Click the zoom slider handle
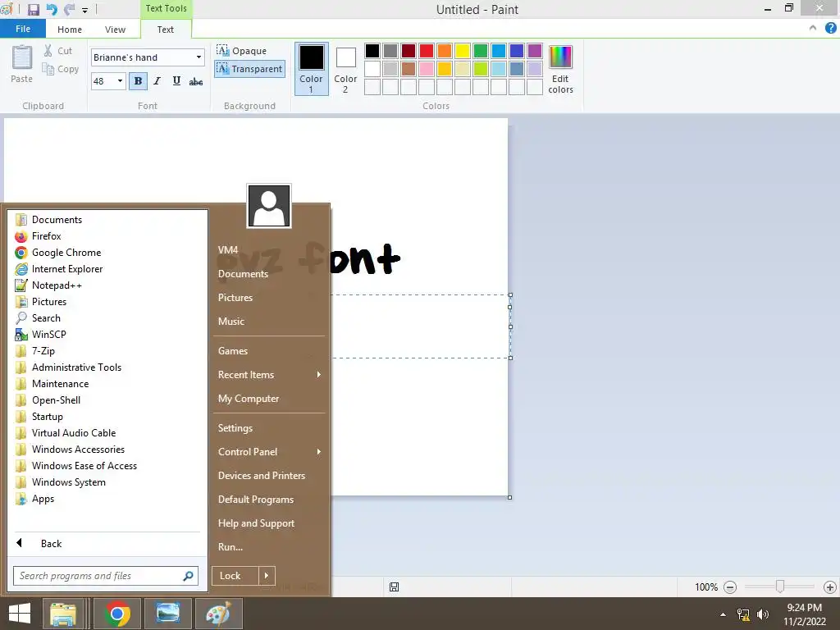 tap(780, 587)
